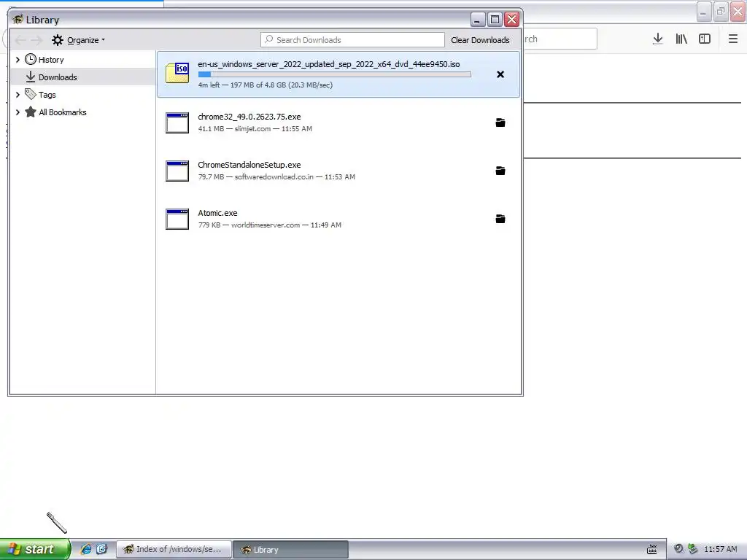Click Clear Downloads button
747x560 pixels.
click(480, 40)
